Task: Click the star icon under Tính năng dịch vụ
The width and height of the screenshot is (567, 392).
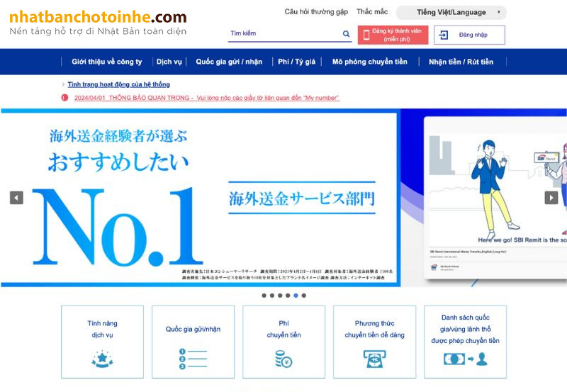Action: pyautogui.click(x=102, y=359)
